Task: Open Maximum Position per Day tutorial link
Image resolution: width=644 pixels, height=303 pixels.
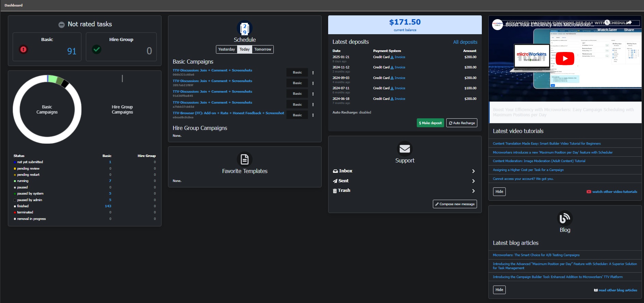Action: tap(553, 153)
